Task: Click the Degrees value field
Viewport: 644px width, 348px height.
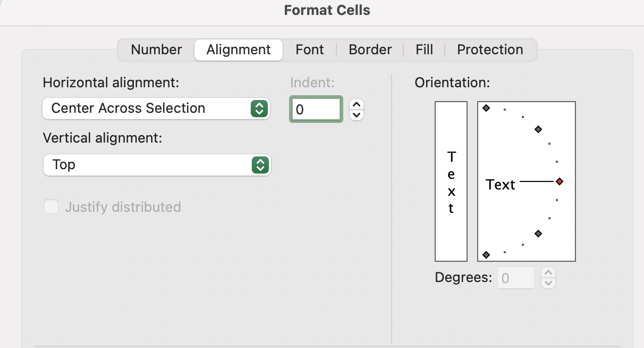Action: click(x=516, y=278)
